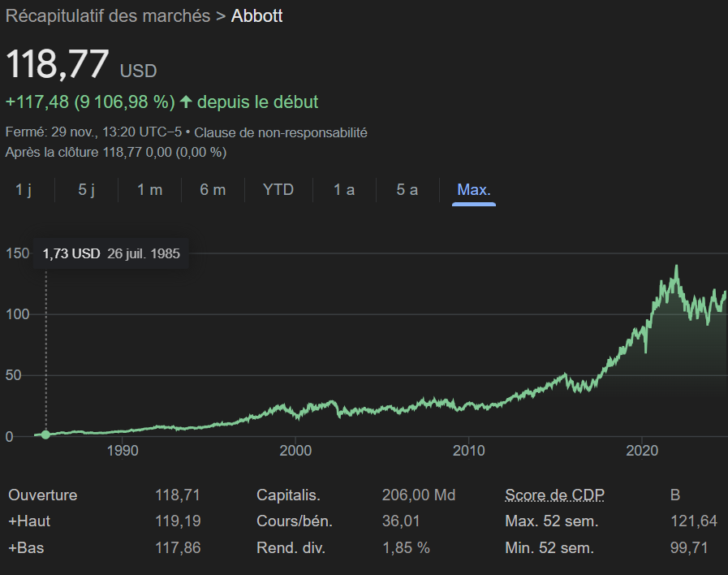Click the Cours/bén. label
The width and height of the screenshot is (728, 575).
pyautogui.click(x=295, y=521)
